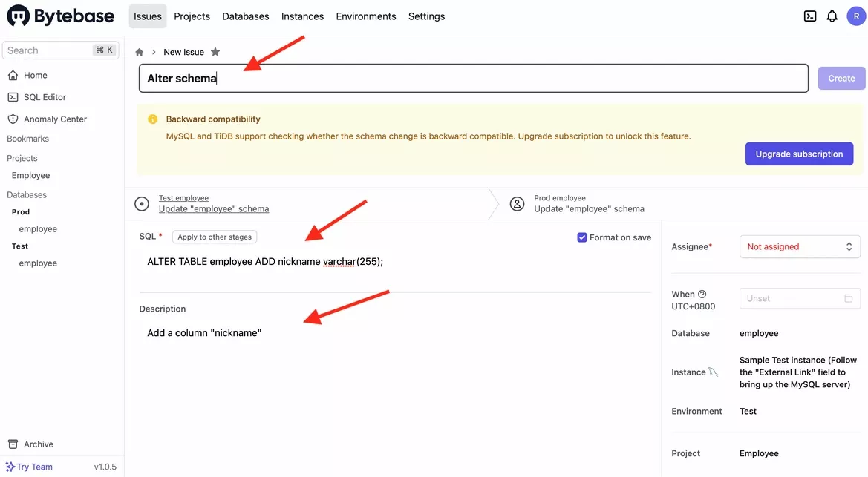Open the notifications bell
The height and width of the screenshot is (477, 868).
pos(832,16)
